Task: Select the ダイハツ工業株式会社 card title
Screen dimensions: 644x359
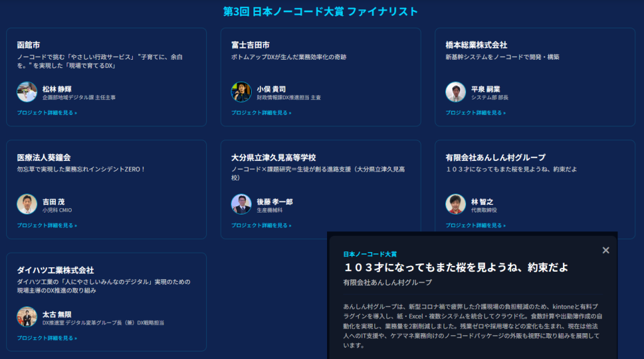Action: coord(55,270)
